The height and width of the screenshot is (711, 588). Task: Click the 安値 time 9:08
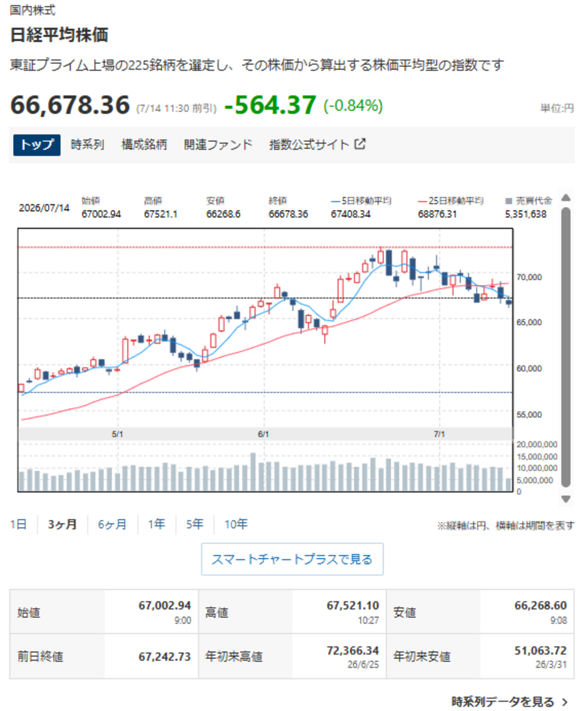point(559,620)
